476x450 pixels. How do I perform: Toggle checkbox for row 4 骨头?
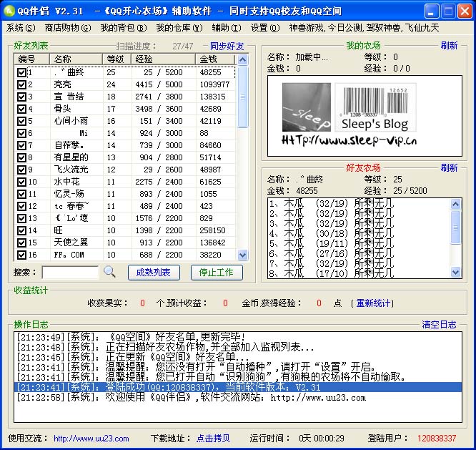coord(21,109)
